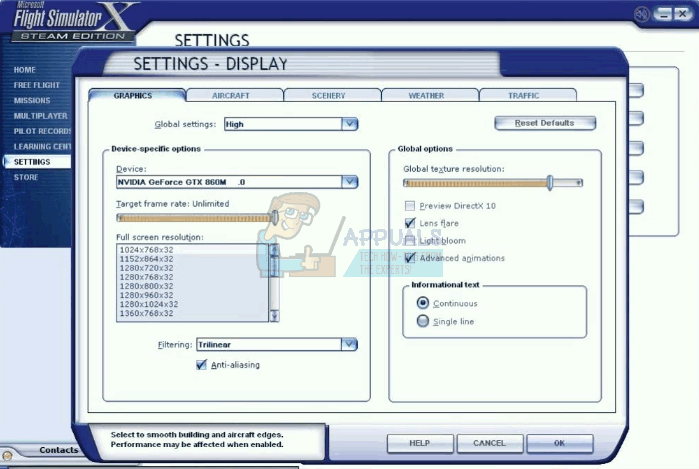Screen dimensions: 699x469
Task: Open the Filtering dropdown arrow
Action: coord(350,344)
